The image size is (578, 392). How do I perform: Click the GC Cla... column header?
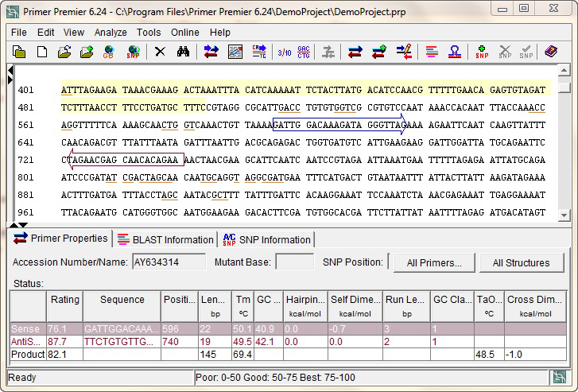pyautogui.click(x=452, y=306)
